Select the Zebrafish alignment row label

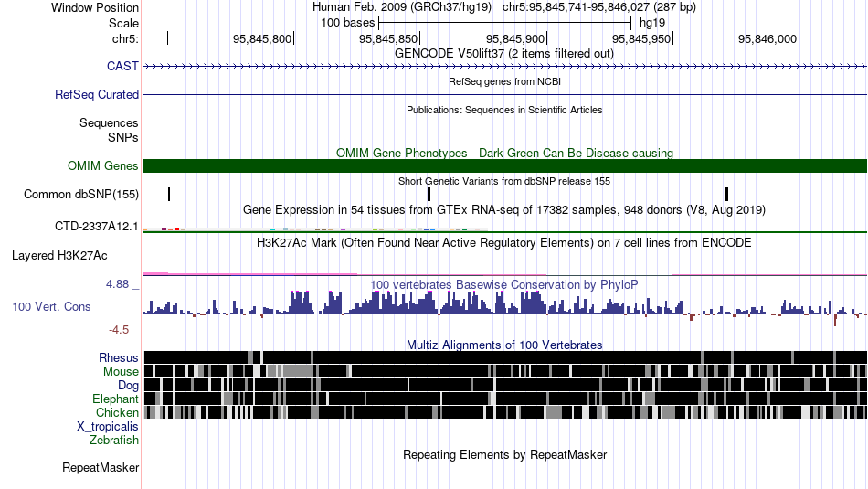click(x=114, y=440)
